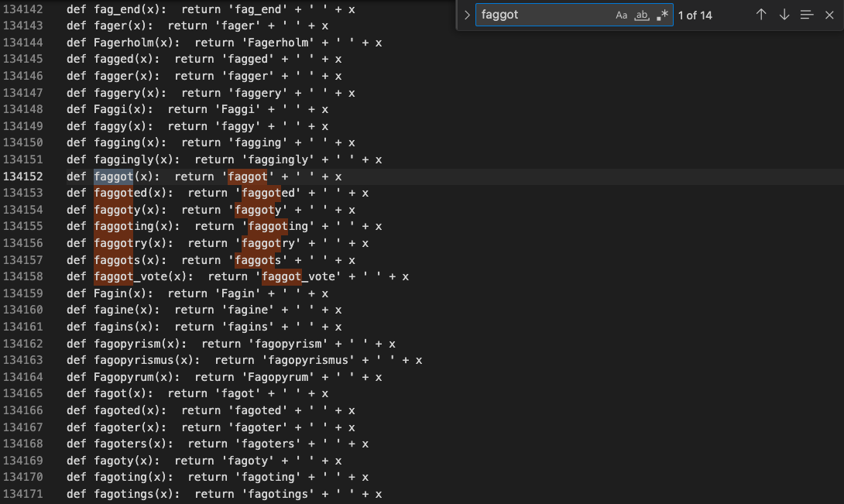Click line number 134152
The image size is (844, 504).
point(23,177)
